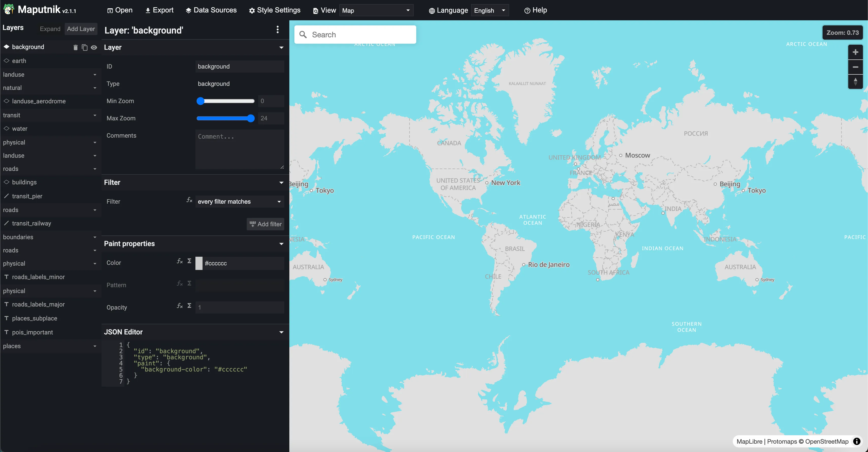Expand the transit layer group
Image resolution: width=868 pixels, height=452 pixels.
click(95, 115)
